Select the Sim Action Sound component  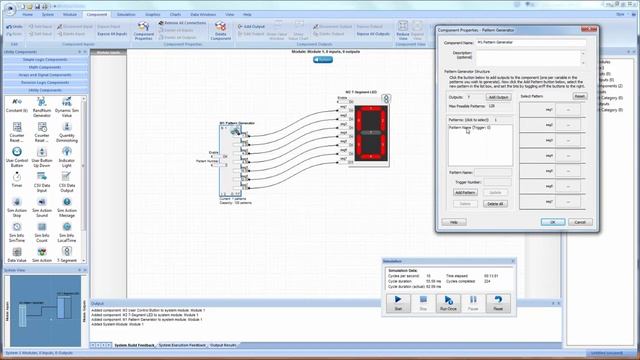pos(42,207)
